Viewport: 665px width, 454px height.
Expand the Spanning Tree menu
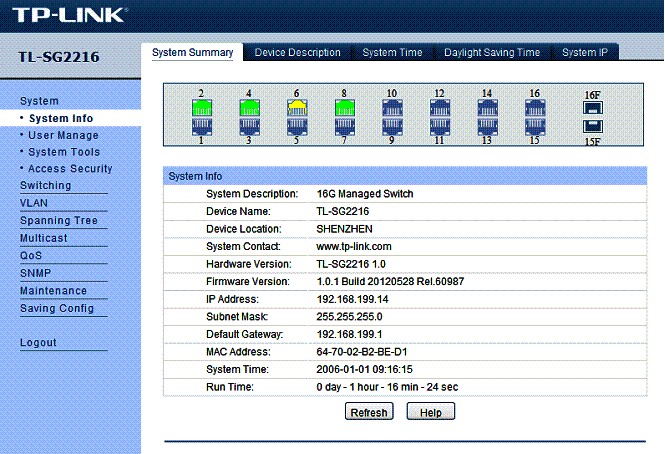[59, 221]
